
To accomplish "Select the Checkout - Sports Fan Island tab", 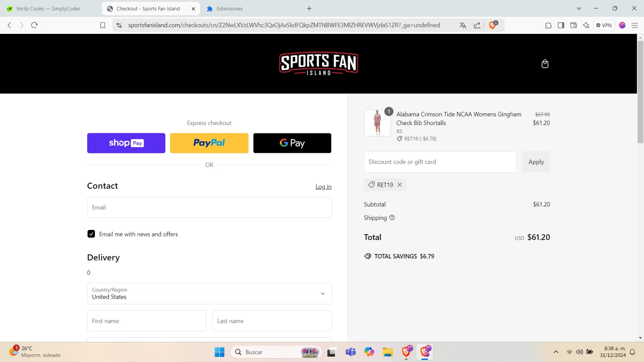I will pyautogui.click(x=148, y=9).
